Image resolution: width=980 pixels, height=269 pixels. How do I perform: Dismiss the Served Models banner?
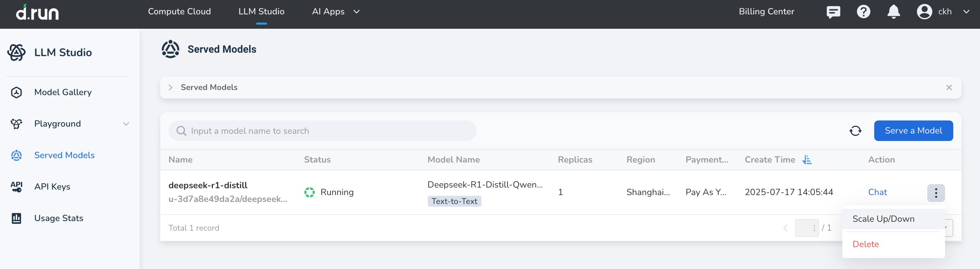point(949,88)
